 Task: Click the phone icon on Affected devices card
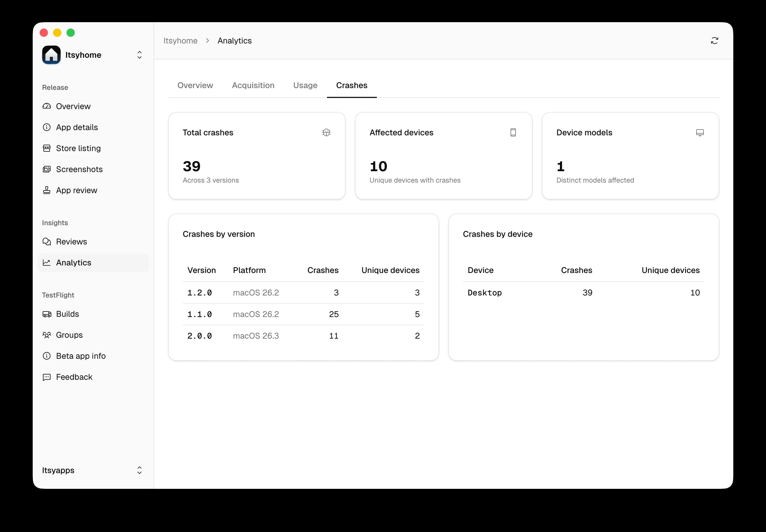click(513, 132)
